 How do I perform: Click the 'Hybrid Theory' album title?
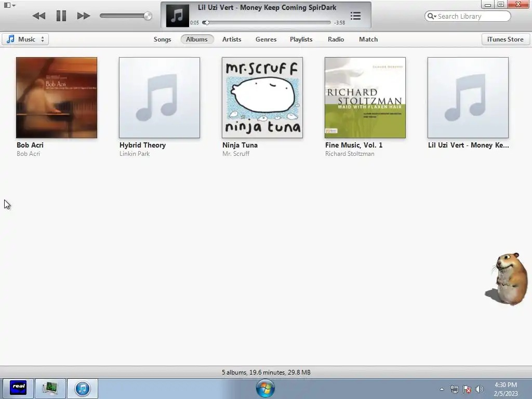point(142,145)
